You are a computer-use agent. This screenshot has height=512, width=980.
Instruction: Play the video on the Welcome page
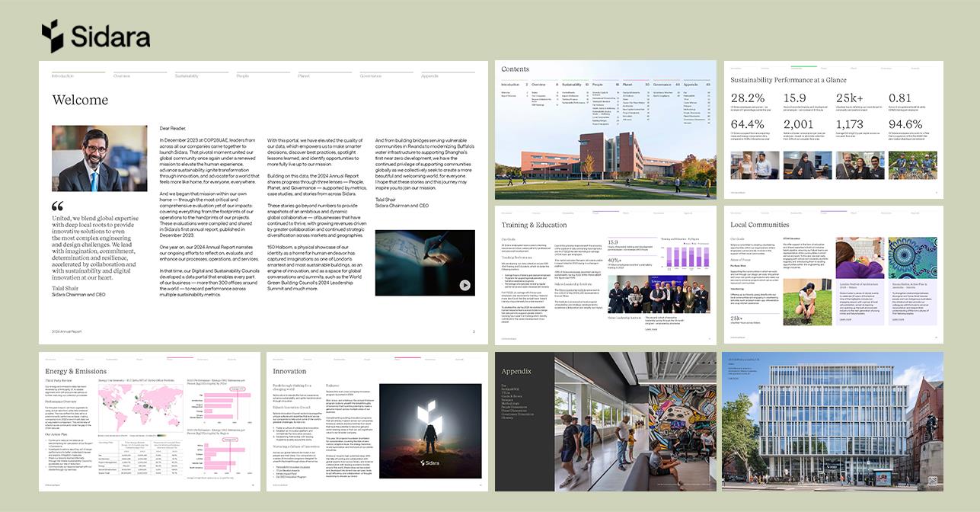(x=464, y=285)
